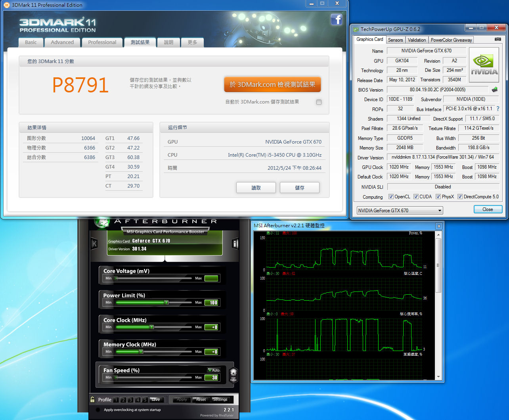Switch to the Basic tab in 3DMark
Viewport: 509px width, 420px height.
coord(31,42)
